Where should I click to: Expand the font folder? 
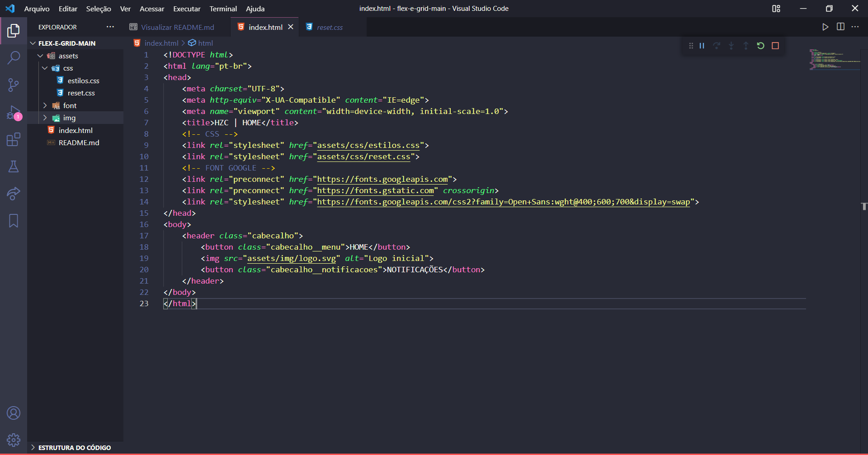[45, 105]
